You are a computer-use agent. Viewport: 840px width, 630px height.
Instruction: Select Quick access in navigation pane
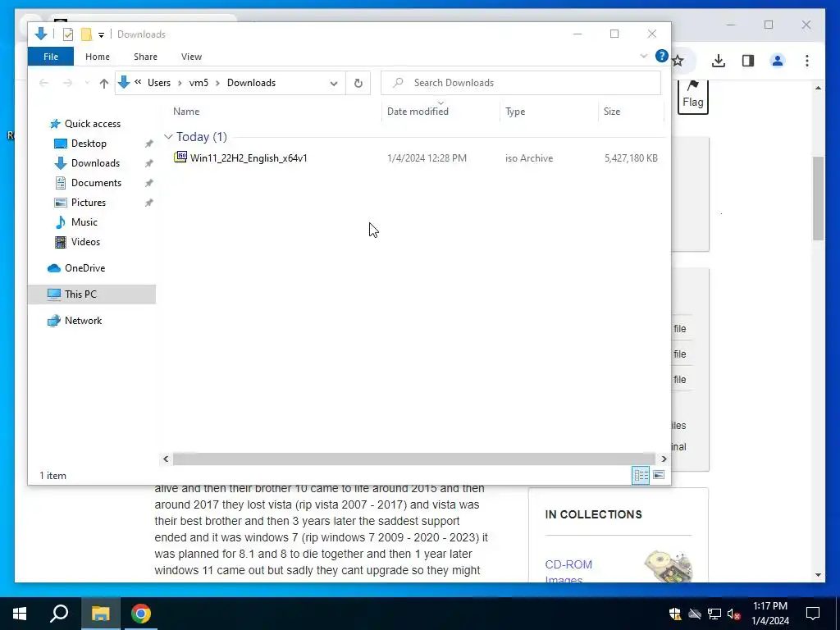pyautogui.click(x=93, y=124)
